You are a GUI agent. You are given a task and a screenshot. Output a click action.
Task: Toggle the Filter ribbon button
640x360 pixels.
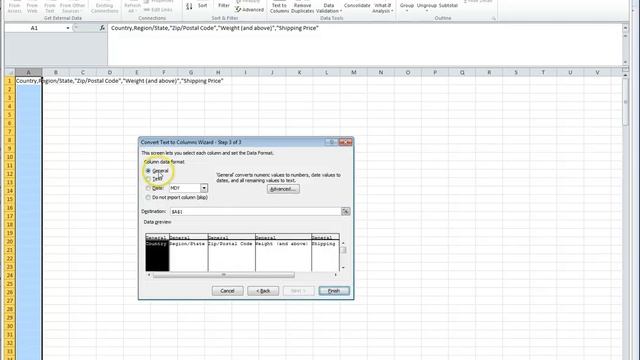coord(224,5)
